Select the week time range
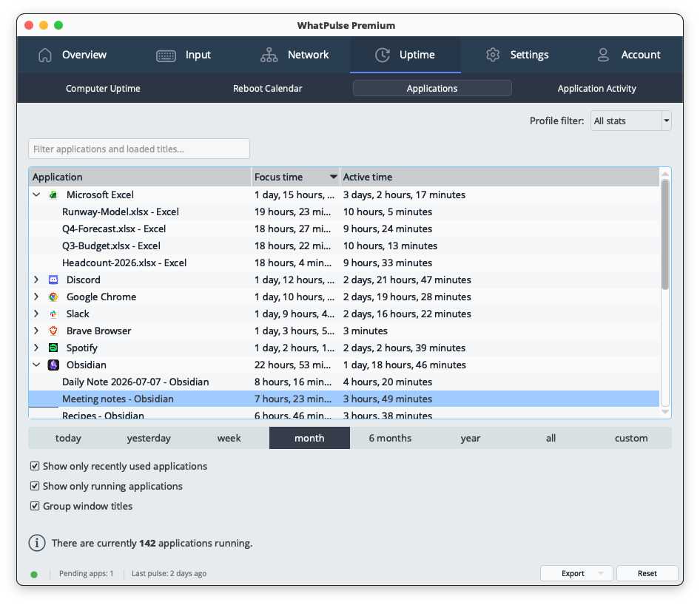 coord(229,438)
